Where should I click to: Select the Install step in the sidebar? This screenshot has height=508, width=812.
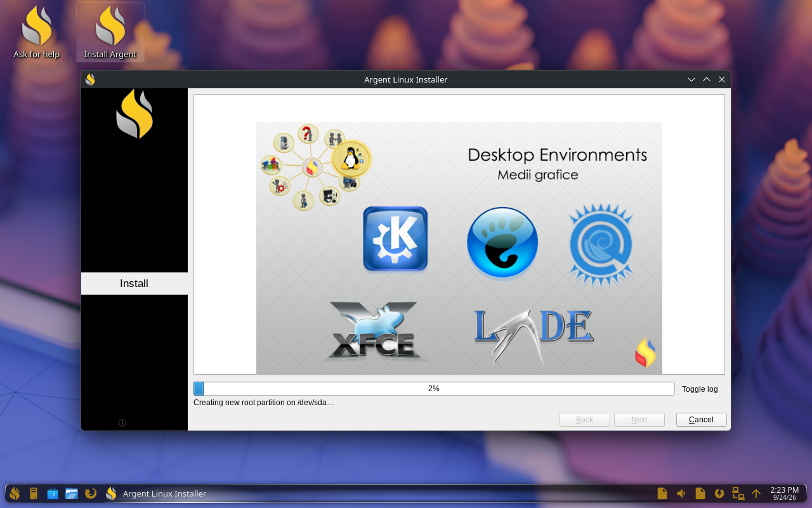[x=134, y=283]
